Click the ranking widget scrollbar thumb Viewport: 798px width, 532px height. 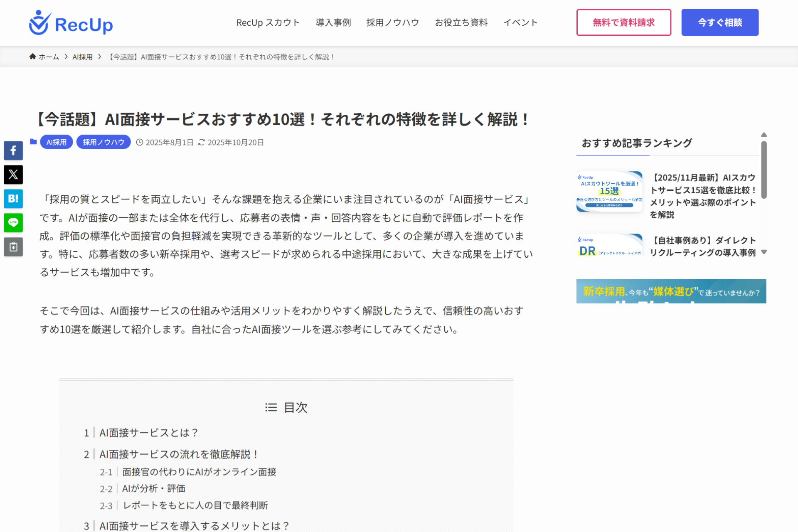[x=764, y=170]
